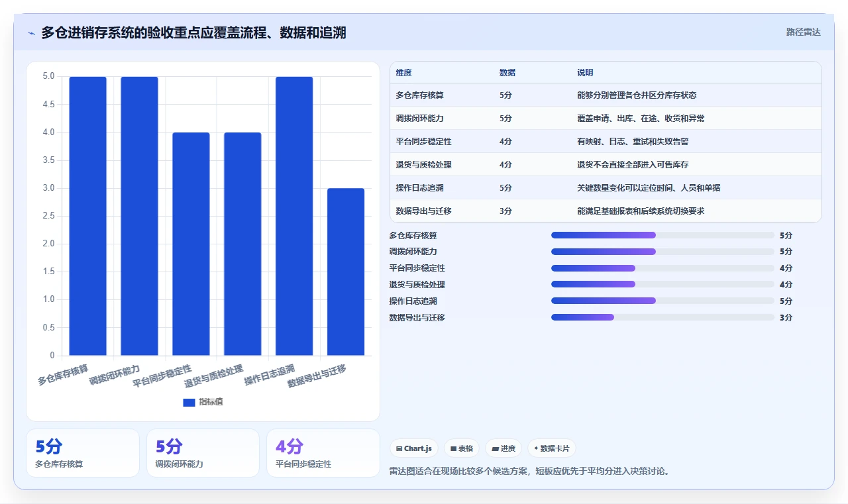This screenshot has height=504, width=848.
Task: Click the 5.0 y-axis tick label
Action: click(x=49, y=76)
